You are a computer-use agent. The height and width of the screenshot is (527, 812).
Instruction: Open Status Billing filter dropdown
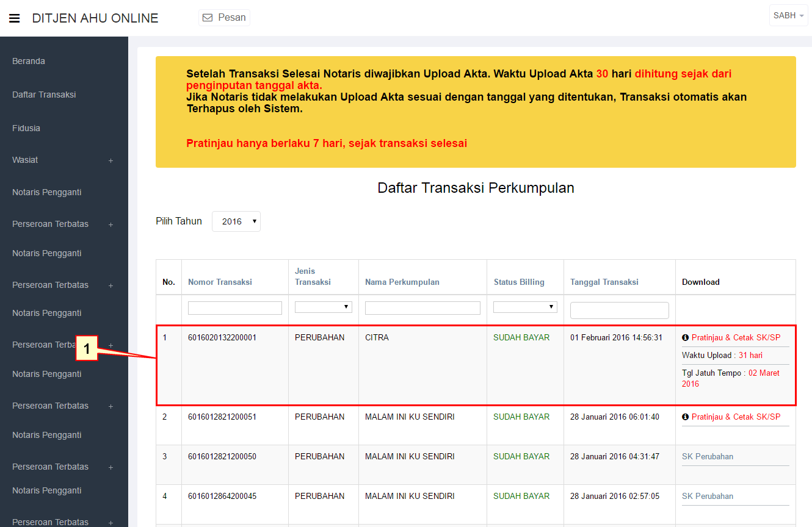pos(524,307)
